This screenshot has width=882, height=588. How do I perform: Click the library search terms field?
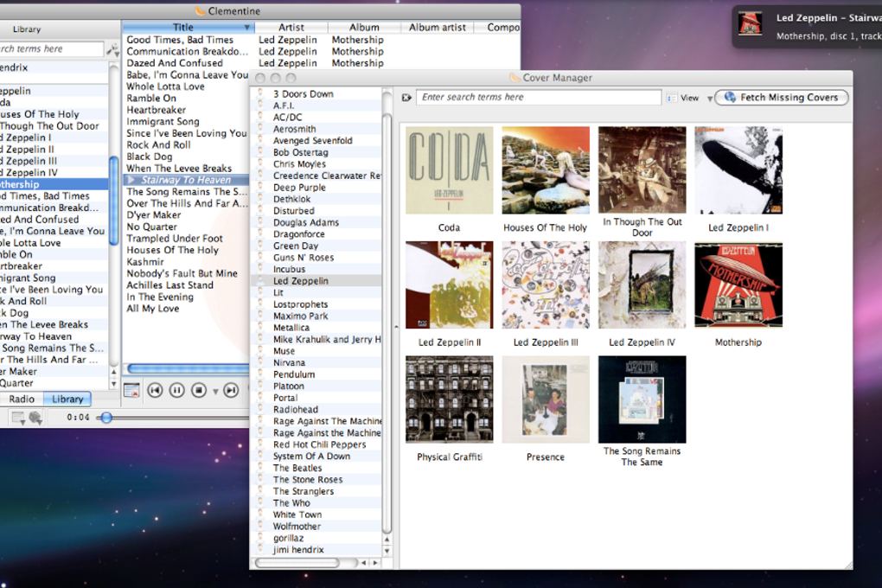point(52,49)
